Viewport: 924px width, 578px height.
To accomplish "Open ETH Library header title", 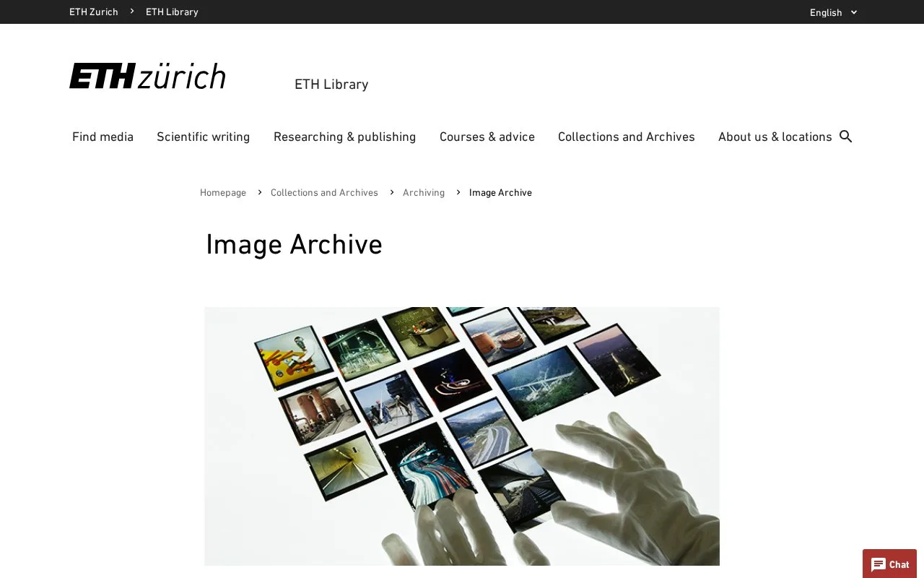I will click(331, 85).
